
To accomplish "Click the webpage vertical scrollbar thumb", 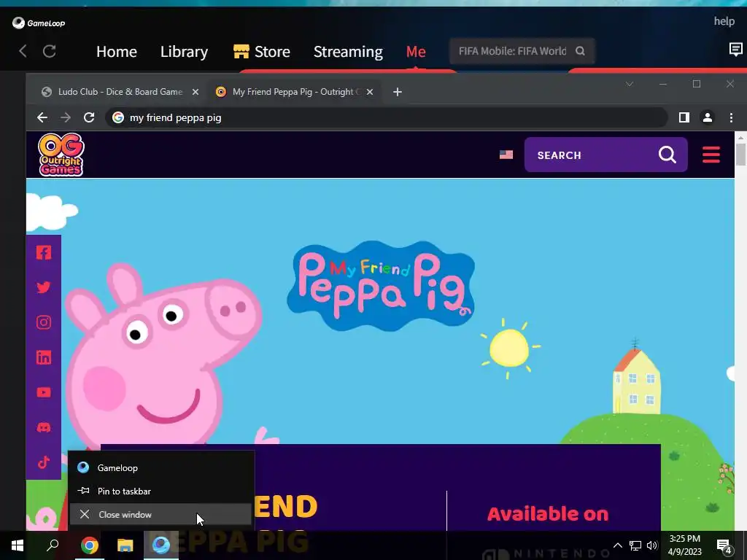I will coord(740,154).
